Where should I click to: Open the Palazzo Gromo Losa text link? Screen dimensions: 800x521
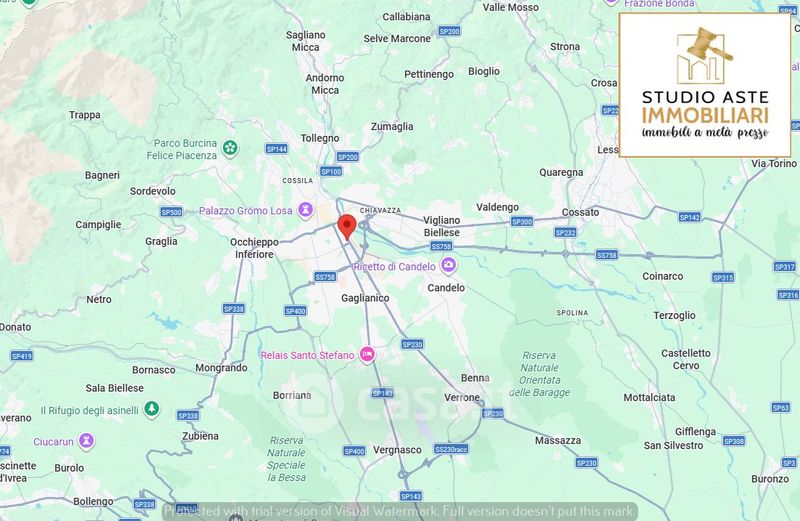click(245, 211)
